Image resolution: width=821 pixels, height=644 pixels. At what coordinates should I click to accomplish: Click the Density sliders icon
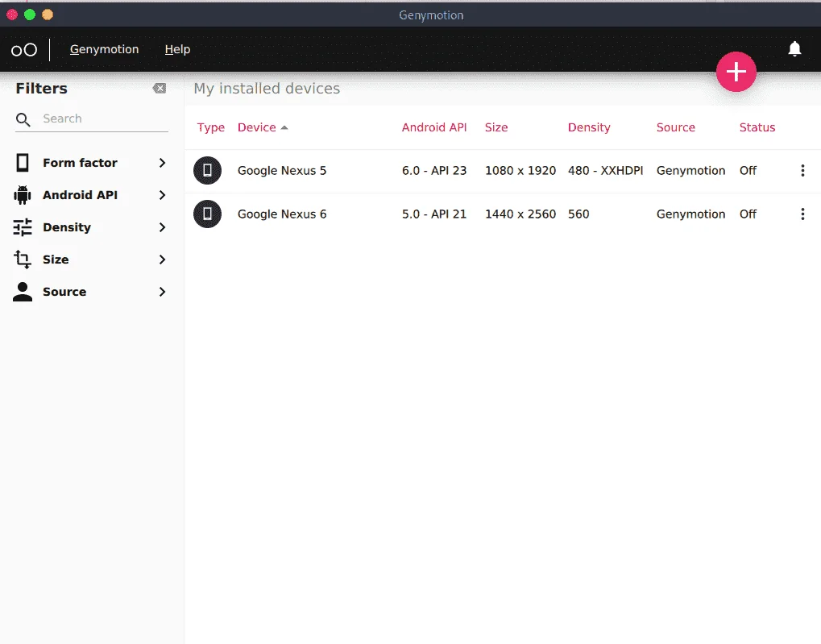tap(23, 227)
